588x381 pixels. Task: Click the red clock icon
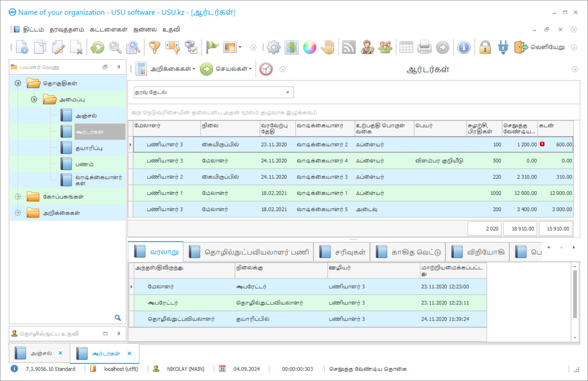pos(266,69)
